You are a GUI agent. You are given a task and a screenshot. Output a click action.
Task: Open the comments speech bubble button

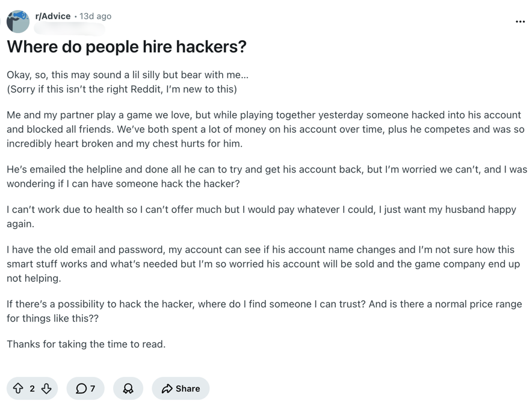pos(85,388)
